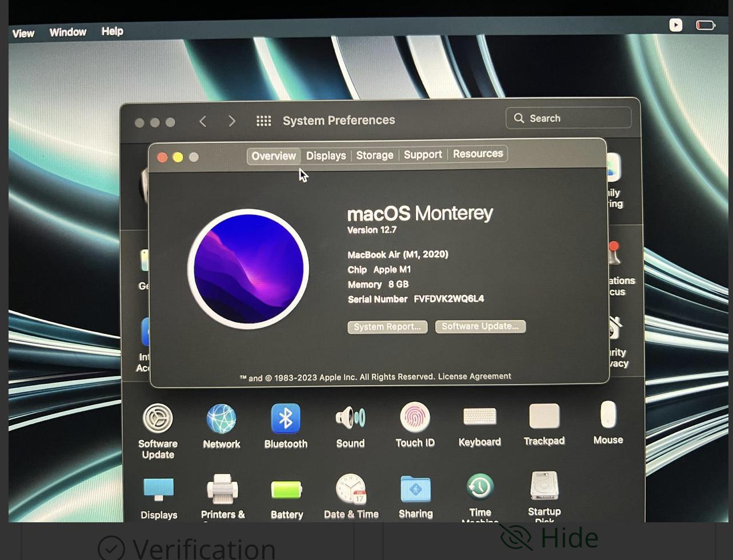The height and width of the screenshot is (560, 733).
Task: Click the Software Update button in About This Mac
Action: click(480, 326)
